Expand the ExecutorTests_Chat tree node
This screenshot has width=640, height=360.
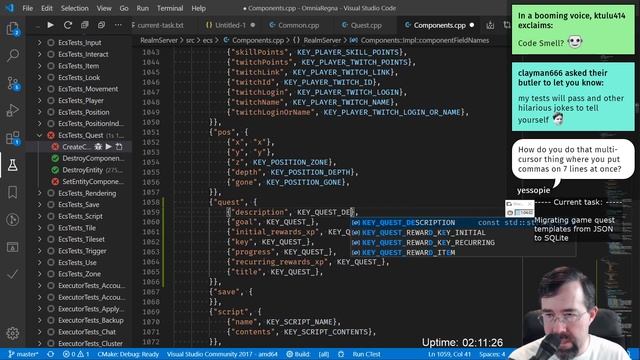point(40,332)
